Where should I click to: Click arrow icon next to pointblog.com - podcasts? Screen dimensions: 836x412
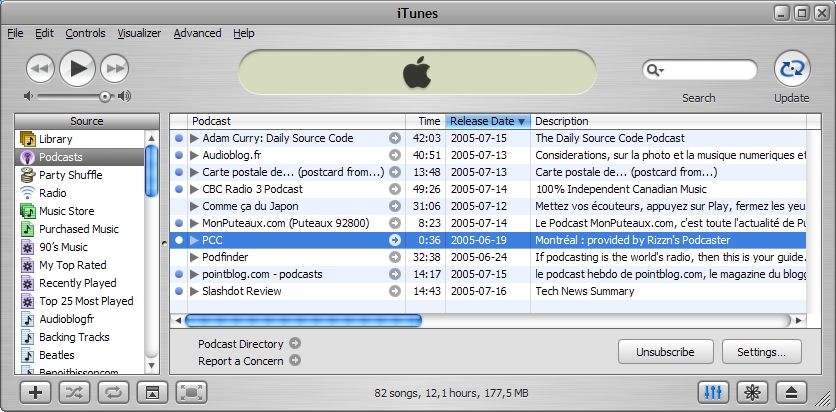click(x=395, y=274)
